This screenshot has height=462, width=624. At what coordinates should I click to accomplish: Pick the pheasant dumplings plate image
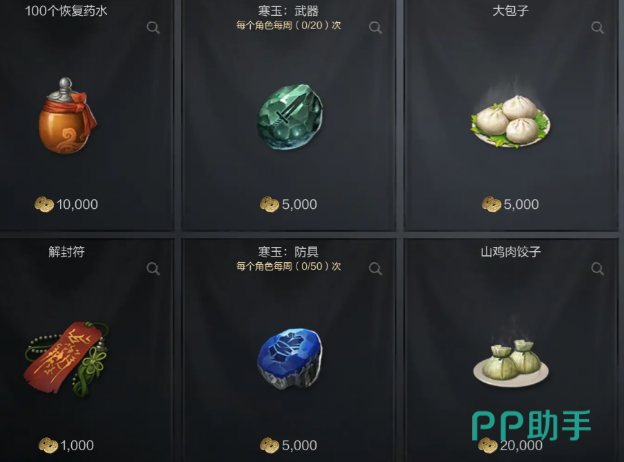(x=511, y=363)
